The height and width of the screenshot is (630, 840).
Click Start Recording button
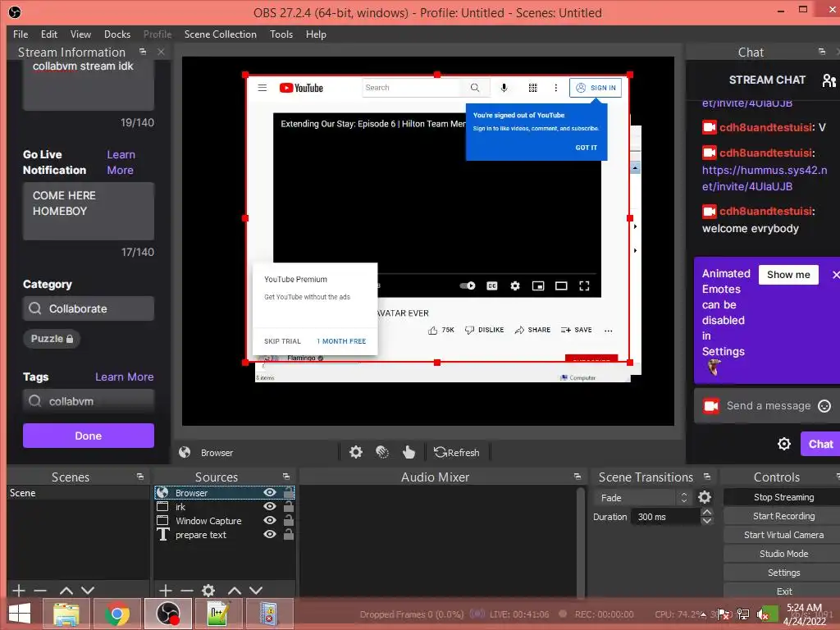[x=783, y=516]
